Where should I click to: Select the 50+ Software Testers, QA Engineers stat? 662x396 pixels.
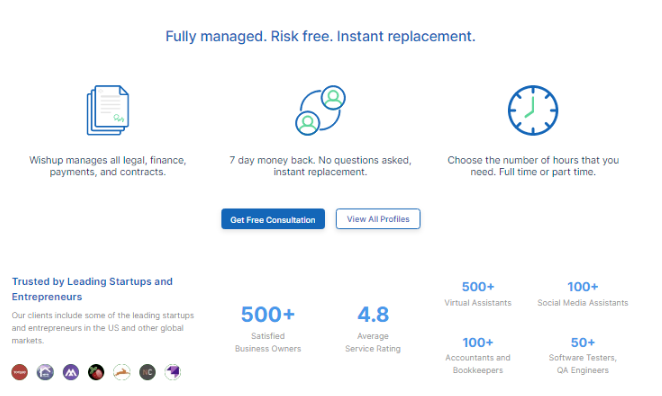click(x=583, y=355)
